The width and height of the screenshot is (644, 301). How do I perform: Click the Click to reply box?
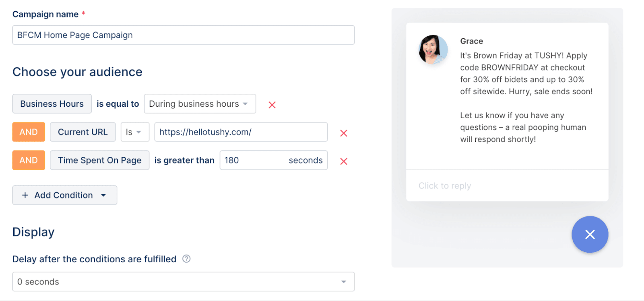click(x=507, y=186)
